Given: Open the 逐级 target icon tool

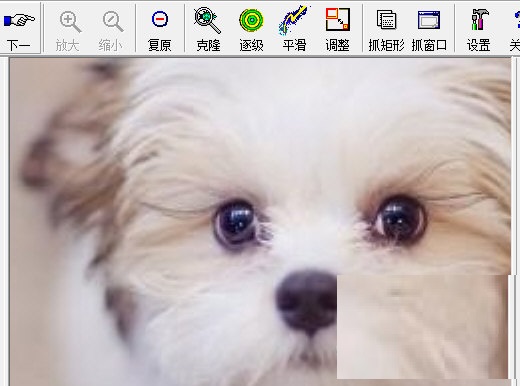Looking at the screenshot, I should click(251, 29).
